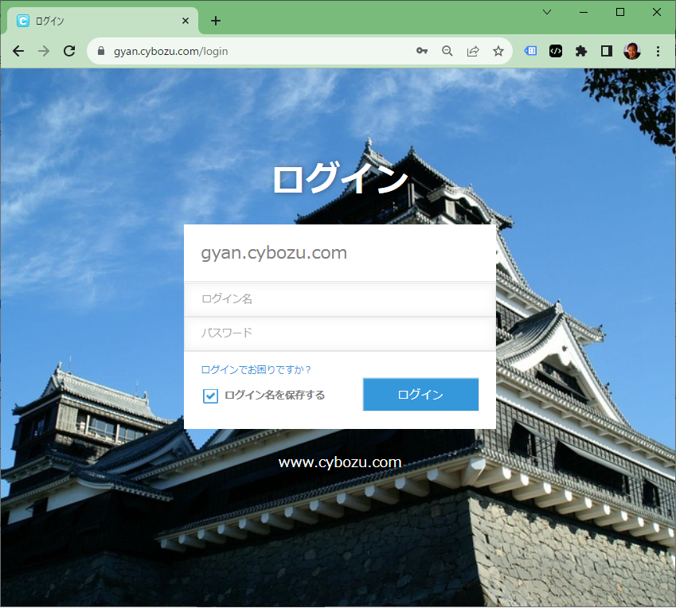The image size is (676, 616).
Task: Open a new browser tab
Action: point(216,21)
